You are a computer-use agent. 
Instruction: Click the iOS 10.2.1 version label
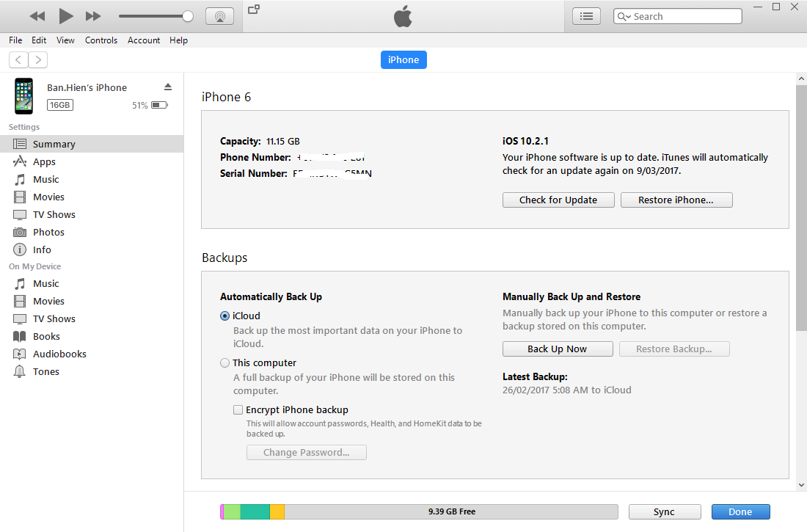pyautogui.click(x=525, y=141)
